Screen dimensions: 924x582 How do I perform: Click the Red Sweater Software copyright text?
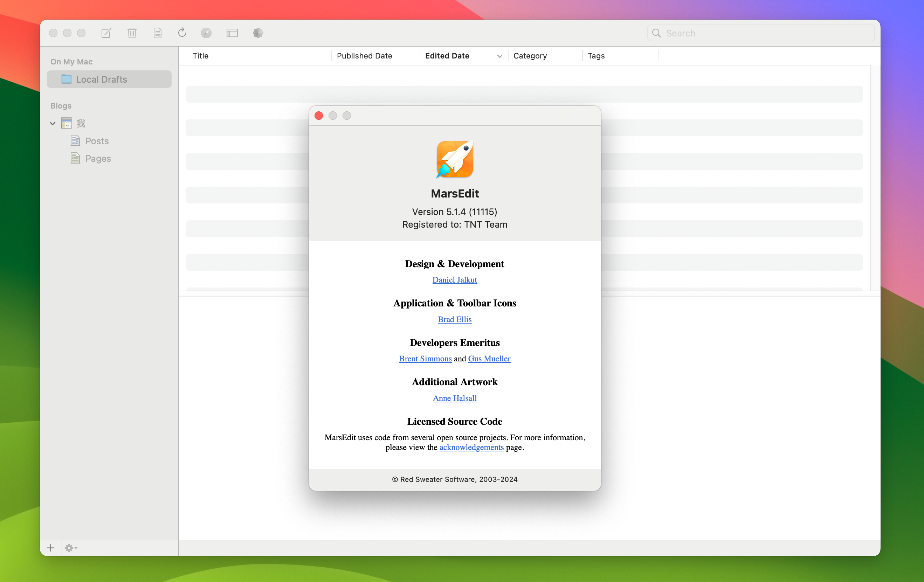pyautogui.click(x=455, y=479)
